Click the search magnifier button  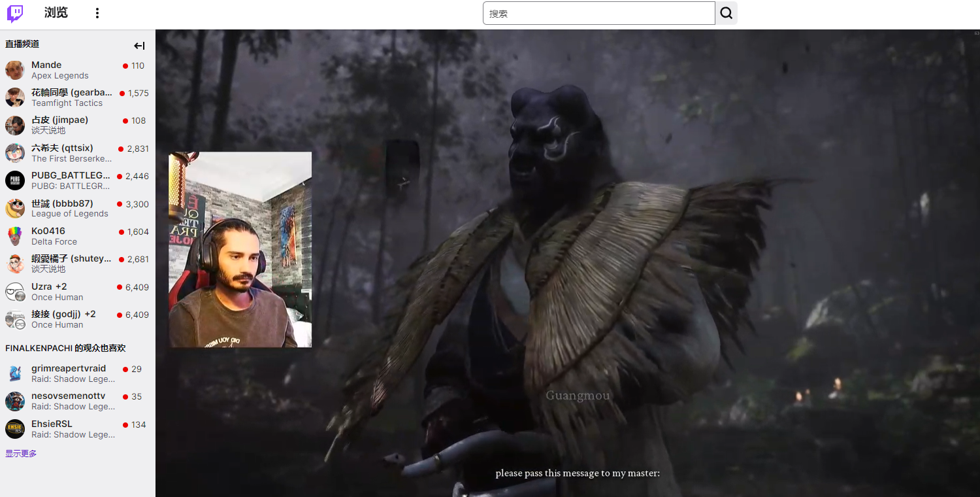[727, 13]
